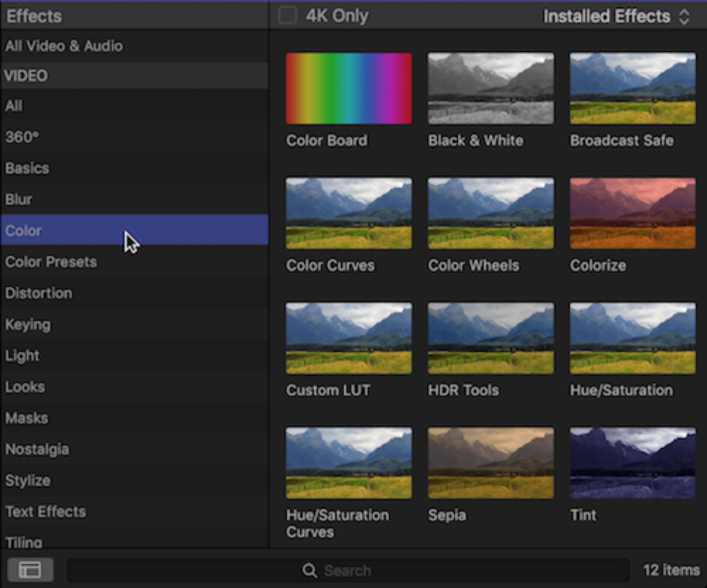
Task: Select the Colorize effect thumbnail
Action: pos(632,213)
